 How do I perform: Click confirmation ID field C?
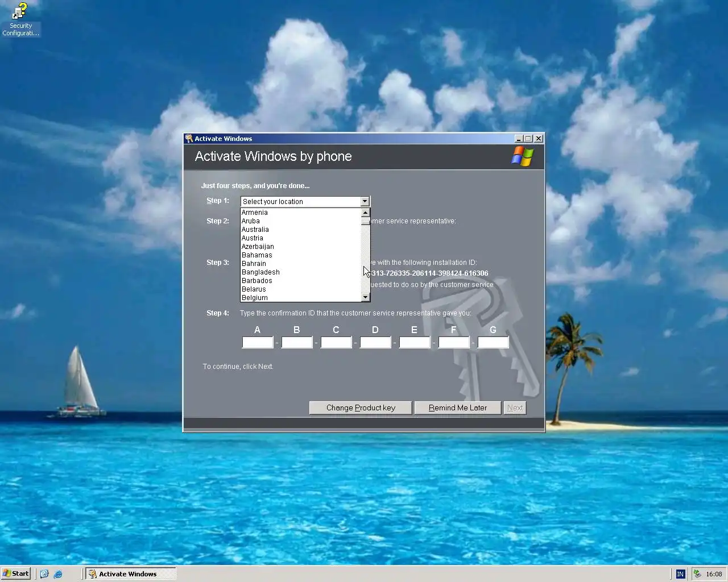point(336,342)
